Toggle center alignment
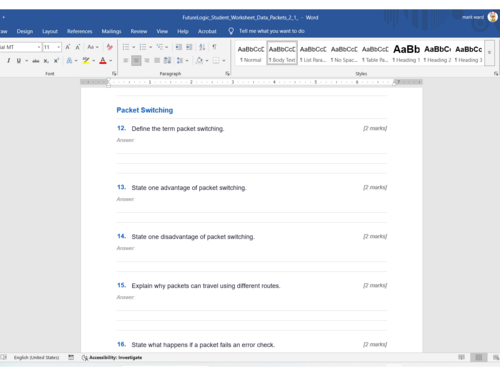This screenshot has height=375, width=500. click(136, 61)
